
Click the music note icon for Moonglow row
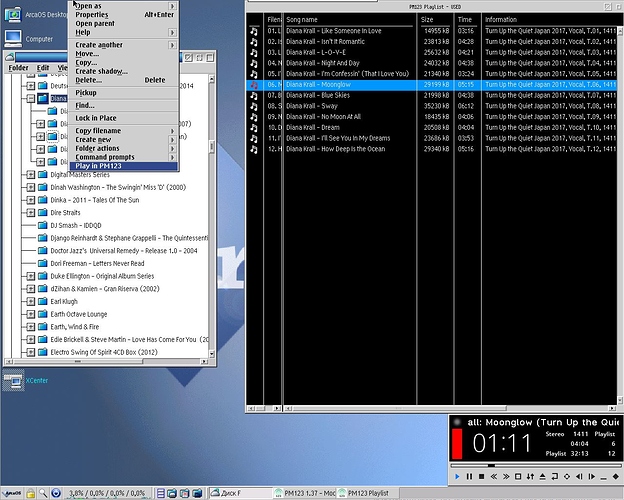(254, 84)
